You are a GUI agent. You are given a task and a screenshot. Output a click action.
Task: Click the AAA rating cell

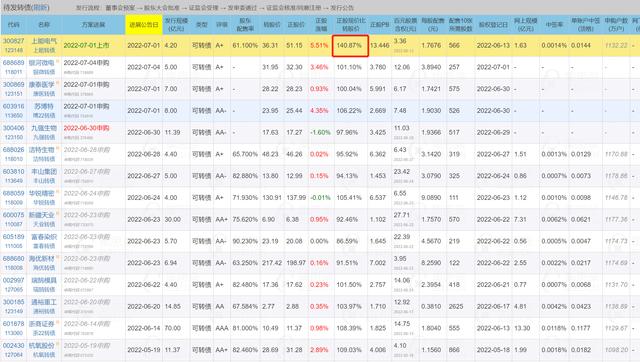(222, 328)
